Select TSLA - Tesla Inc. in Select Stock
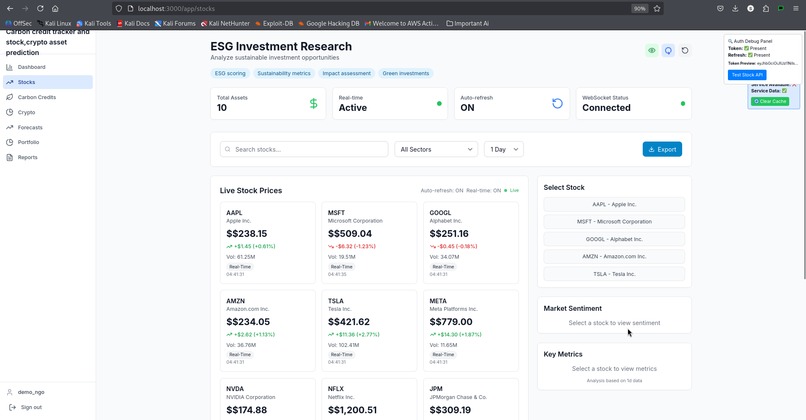This screenshot has height=420, width=806. tap(614, 274)
